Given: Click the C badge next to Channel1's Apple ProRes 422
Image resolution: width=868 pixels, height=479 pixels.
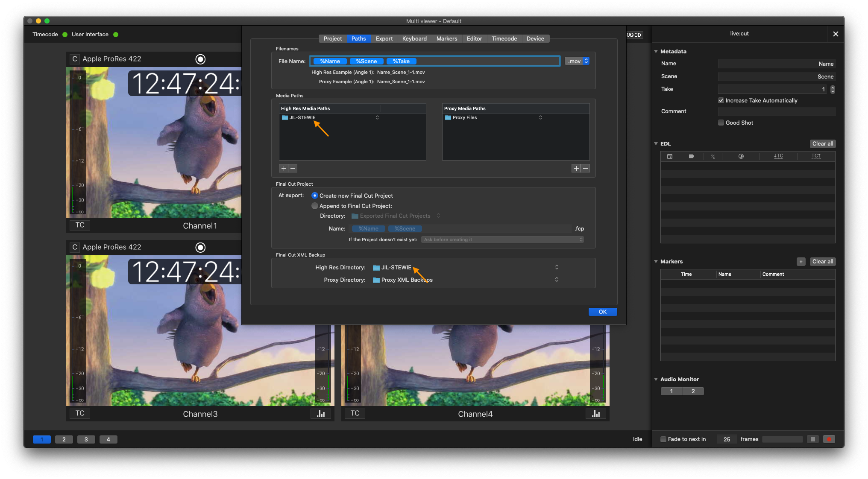Looking at the screenshot, I should point(75,59).
